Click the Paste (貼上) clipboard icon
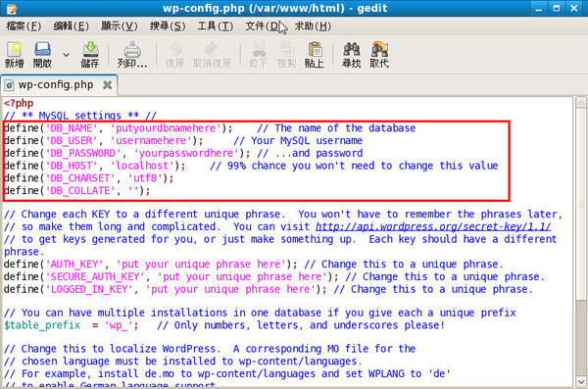The image size is (588, 389). coord(315,55)
